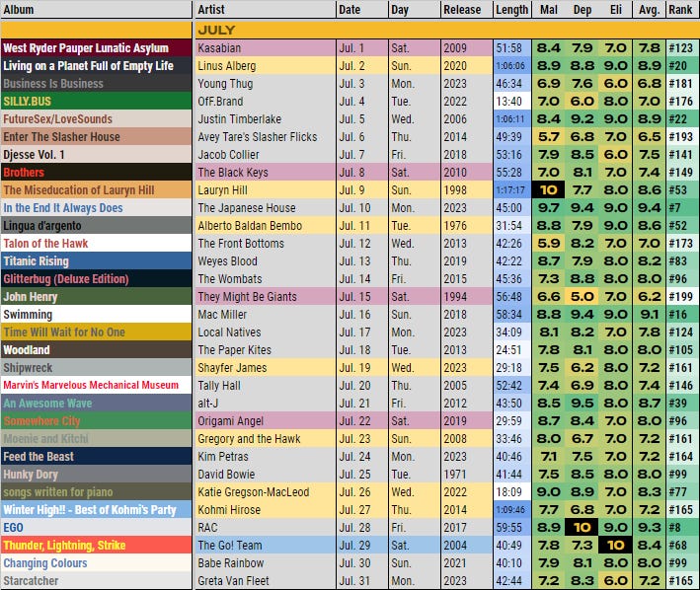This screenshot has height=590, width=700.
Task: Select the Brothers album cell
Action: click(x=97, y=172)
